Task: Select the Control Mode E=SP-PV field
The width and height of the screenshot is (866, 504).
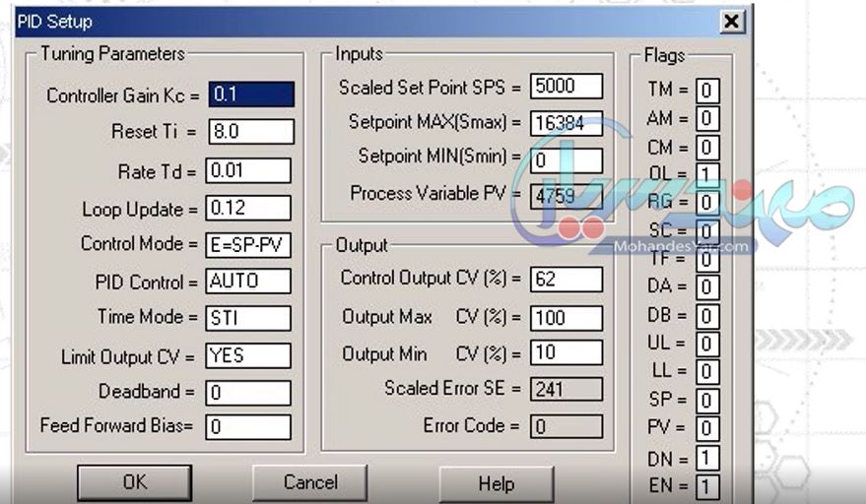Action: click(x=248, y=244)
